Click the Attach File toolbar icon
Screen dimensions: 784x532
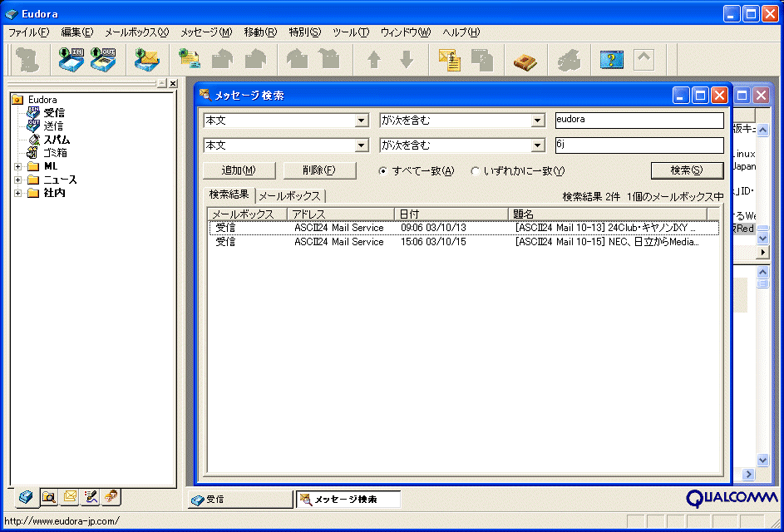pyautogui.click(x=450, y=60)
